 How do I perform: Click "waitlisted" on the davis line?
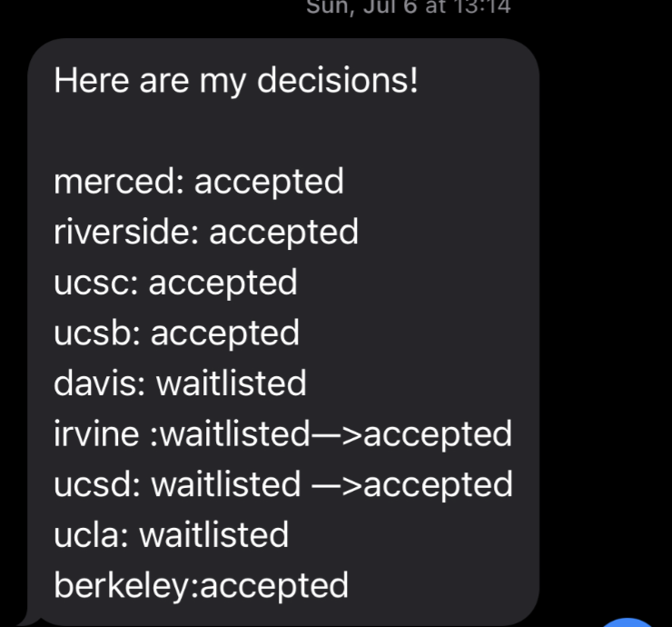coord(232,383)
